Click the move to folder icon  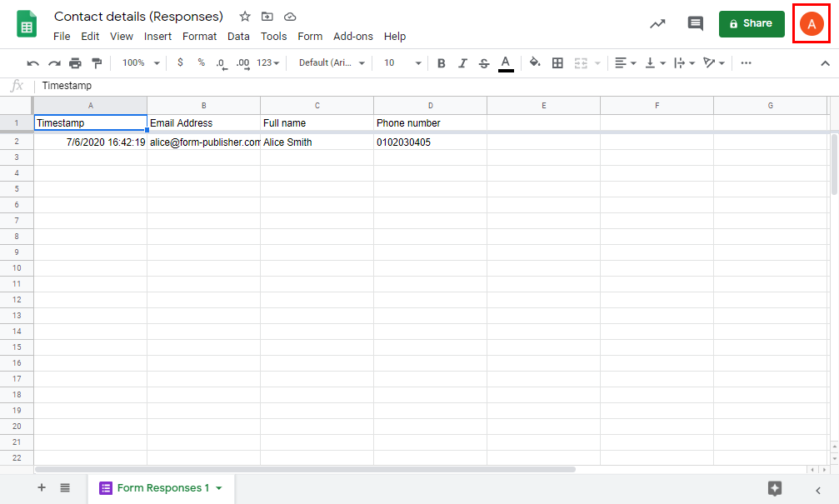267,17
